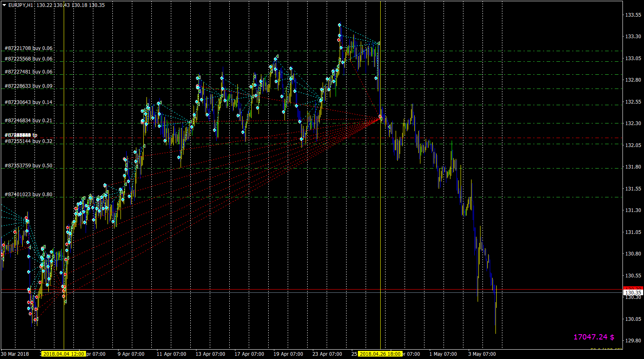Image resolution: width=644 pixels, height=359 pixels.
Task: Click the highlighted 2018.04.26 18:00 date marker
Action: coord(380,354)
